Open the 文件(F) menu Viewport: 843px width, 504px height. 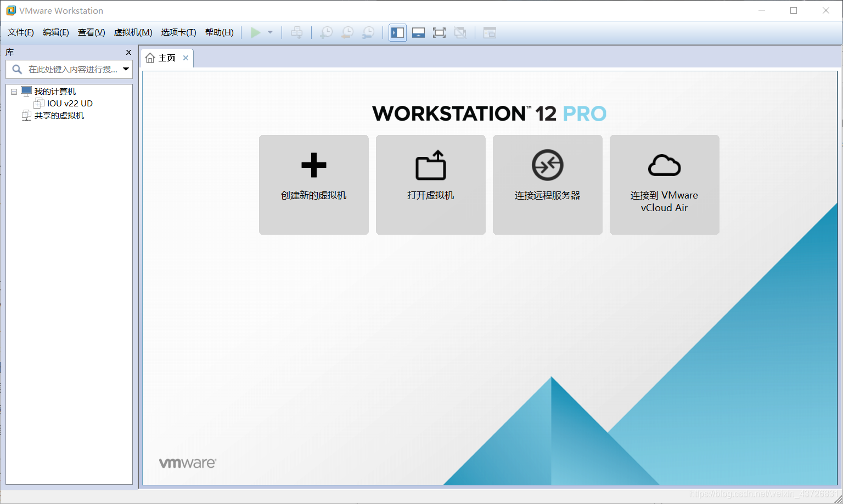pos(21,32)
